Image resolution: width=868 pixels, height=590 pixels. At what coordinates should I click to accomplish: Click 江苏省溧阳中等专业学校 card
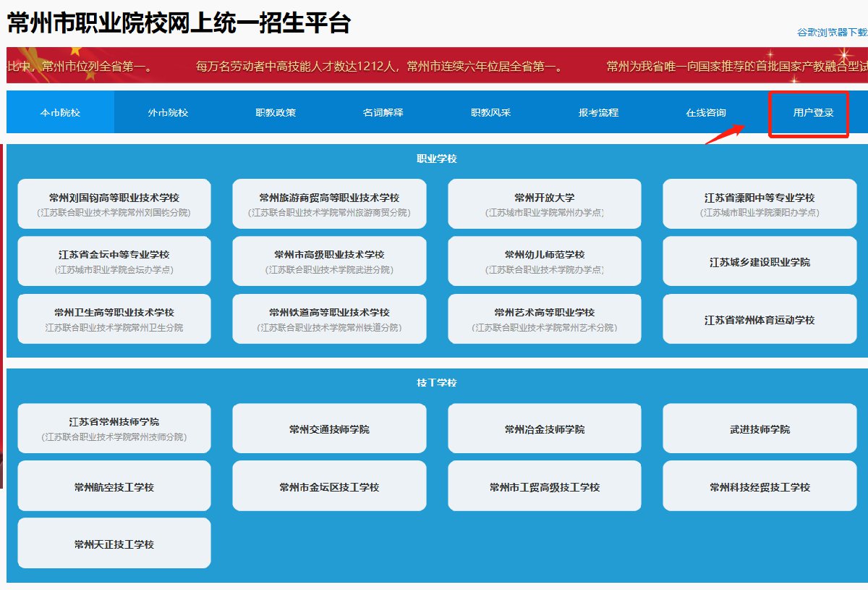point(759,204)
